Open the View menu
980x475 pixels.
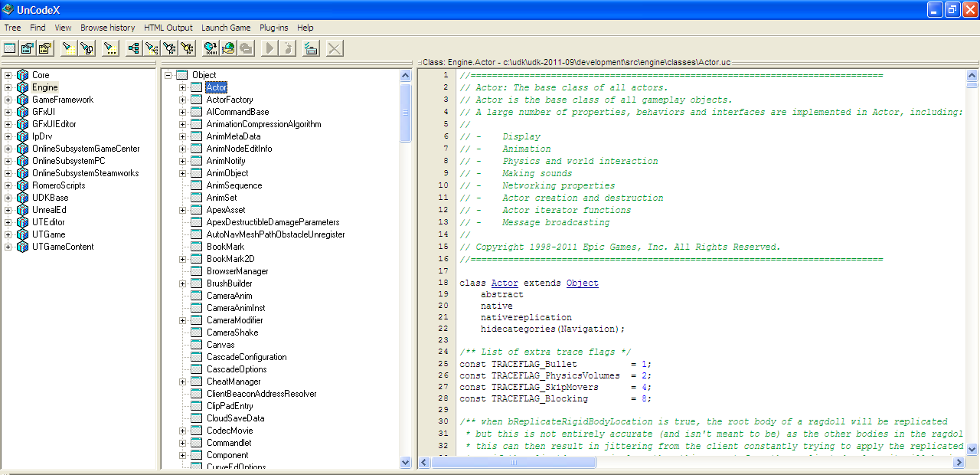(x=63, y=28)
